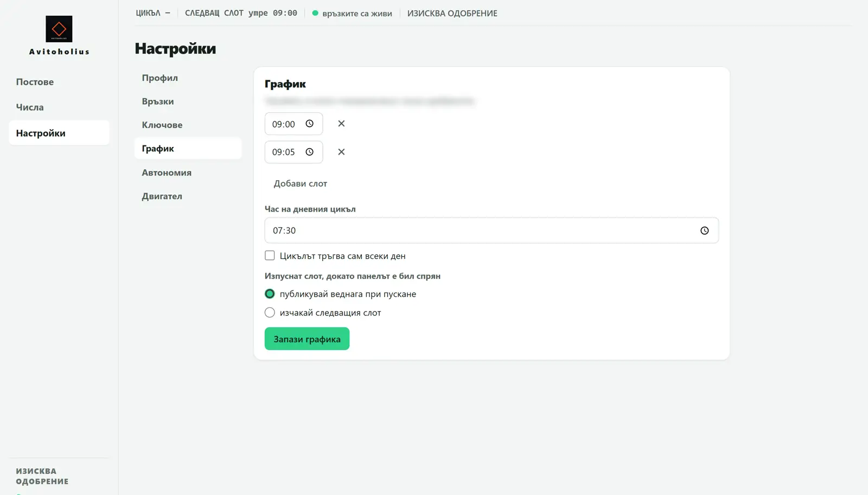Click 'ИЗИСКВА ОДОБРЕНИЕ' label in sidebar bottom
This screenshot has height=495, width=868.
pos(42,476)
